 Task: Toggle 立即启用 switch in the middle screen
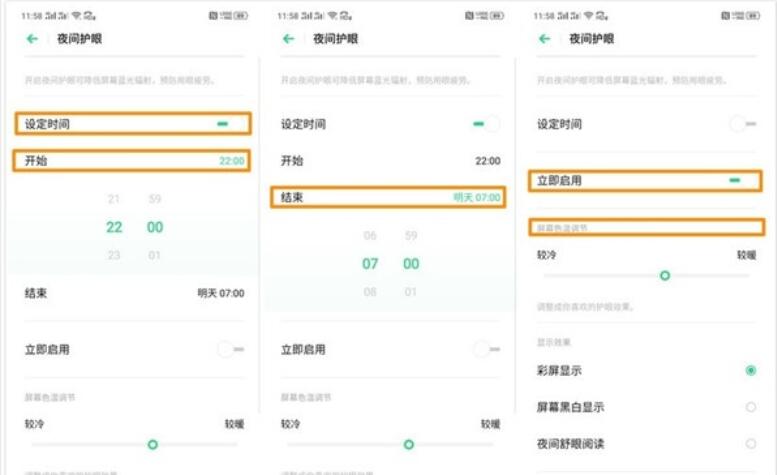(x=487, y=350)
